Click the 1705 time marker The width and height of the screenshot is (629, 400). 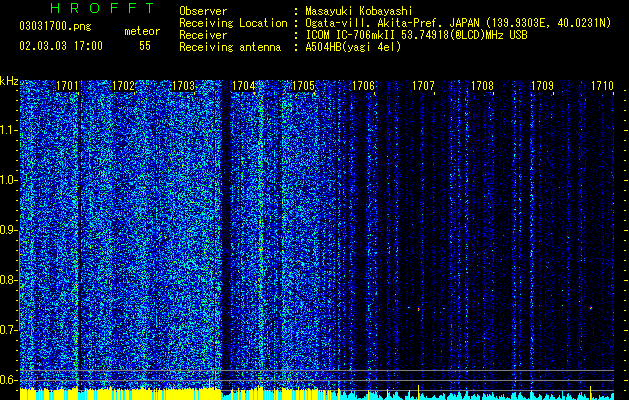303,86
